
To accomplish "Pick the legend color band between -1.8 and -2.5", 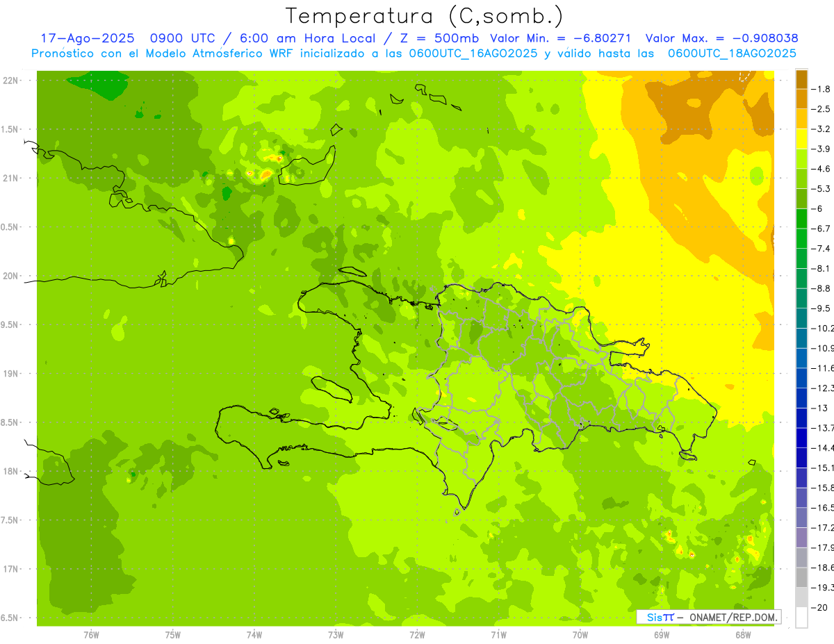I will tap(801, 99).
